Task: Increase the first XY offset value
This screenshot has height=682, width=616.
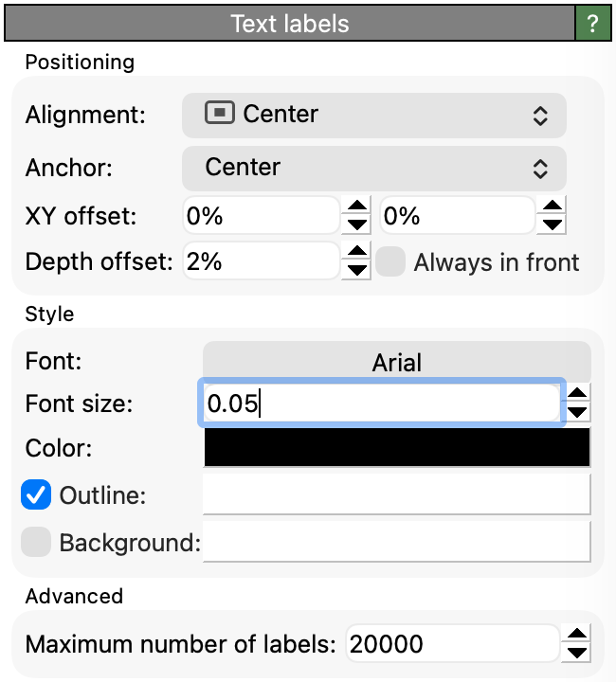Action: 356,206
